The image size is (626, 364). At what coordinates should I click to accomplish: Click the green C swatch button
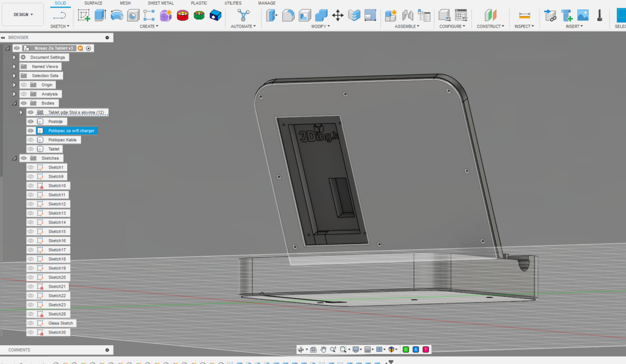coord(406,349)
